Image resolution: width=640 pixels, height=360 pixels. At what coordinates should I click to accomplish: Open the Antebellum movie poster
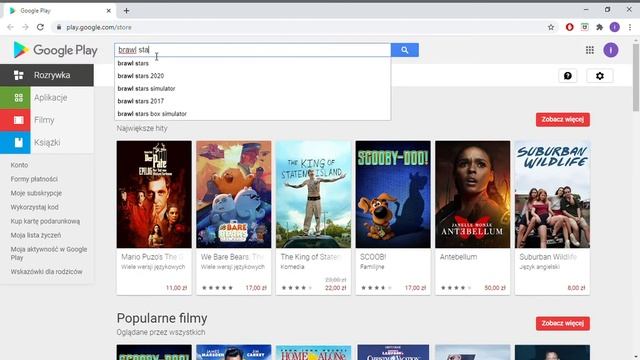pyautogui.click(x=472, y=194)
